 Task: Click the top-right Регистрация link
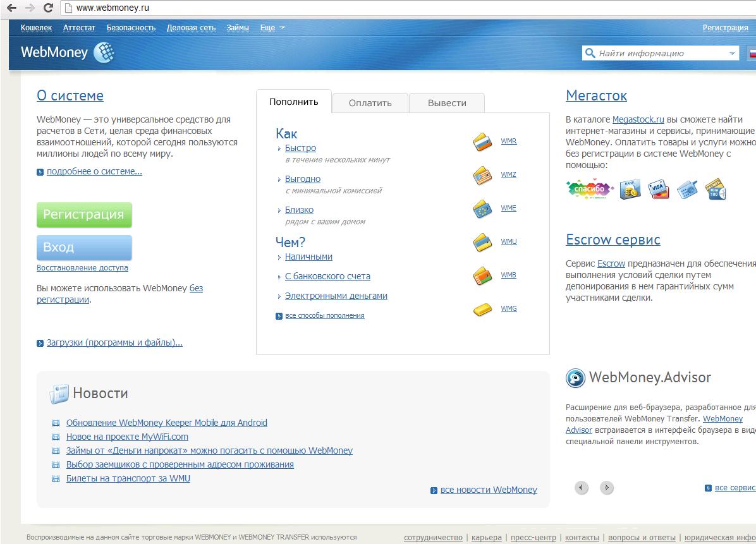point(725,28)
